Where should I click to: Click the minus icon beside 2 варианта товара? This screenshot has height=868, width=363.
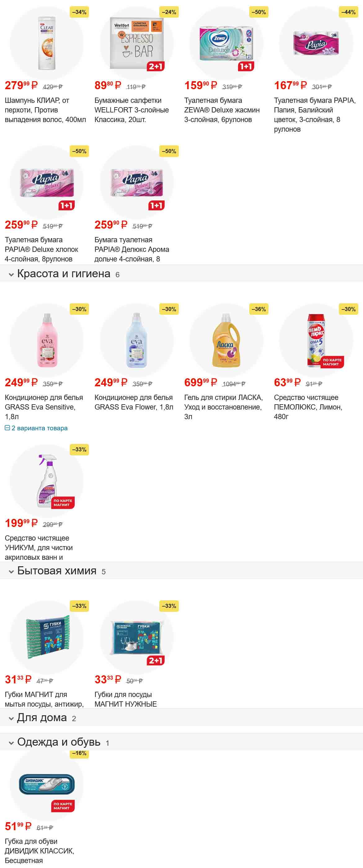7,428
